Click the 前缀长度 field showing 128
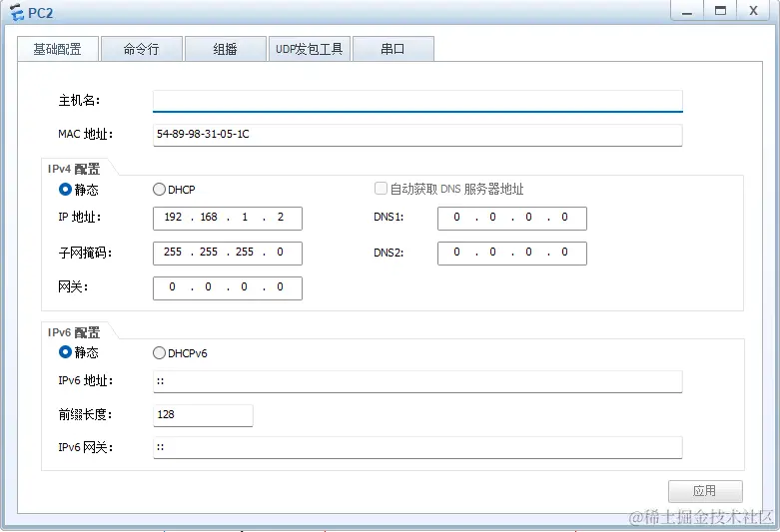Image resolution: width=780 pixels, height=532 pixels. 203,415
